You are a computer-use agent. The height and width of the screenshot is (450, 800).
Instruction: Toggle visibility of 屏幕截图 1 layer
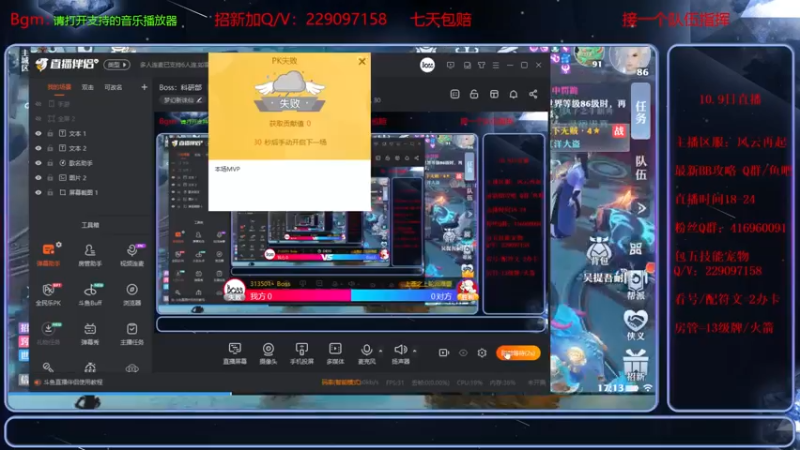click(x=38, y=192)
